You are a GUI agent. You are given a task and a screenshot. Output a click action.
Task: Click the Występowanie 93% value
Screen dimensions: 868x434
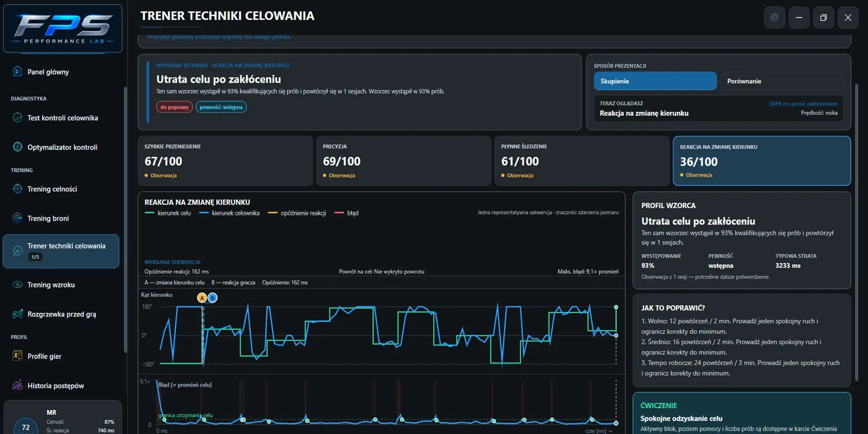pyautogui.click(x=648, y=266)
